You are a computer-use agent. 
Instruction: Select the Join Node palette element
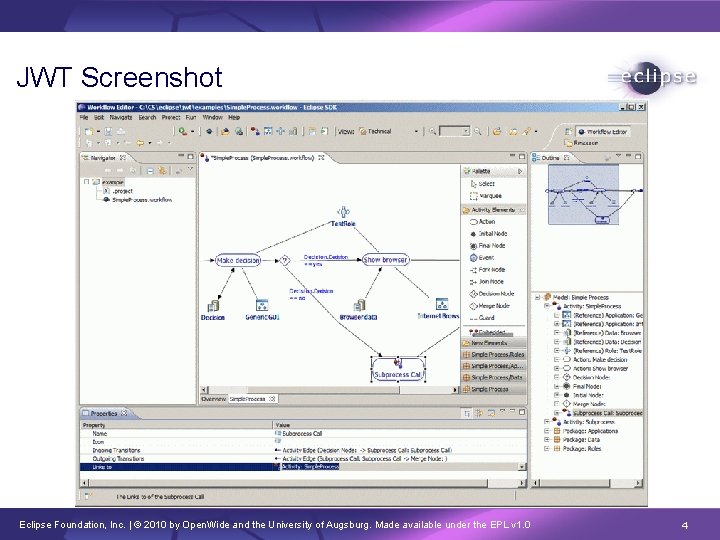click(x=487, y=281)
